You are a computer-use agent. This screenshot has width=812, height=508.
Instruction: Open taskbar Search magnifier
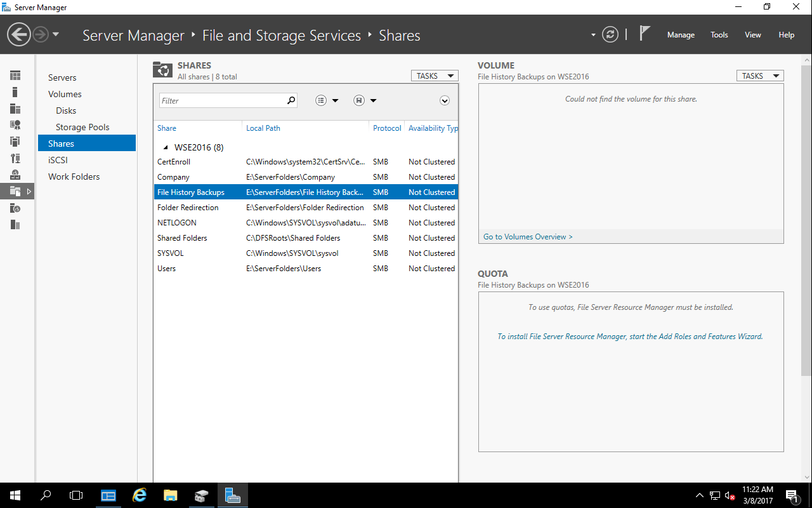click(x=46, y=495)
